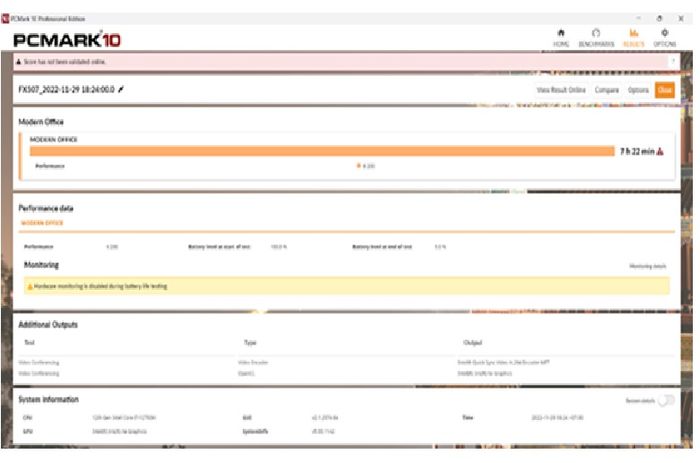The image size is (700, 463).
Task: Click the 12th Gen Intel Core CPU value
Action: [124, 417]
